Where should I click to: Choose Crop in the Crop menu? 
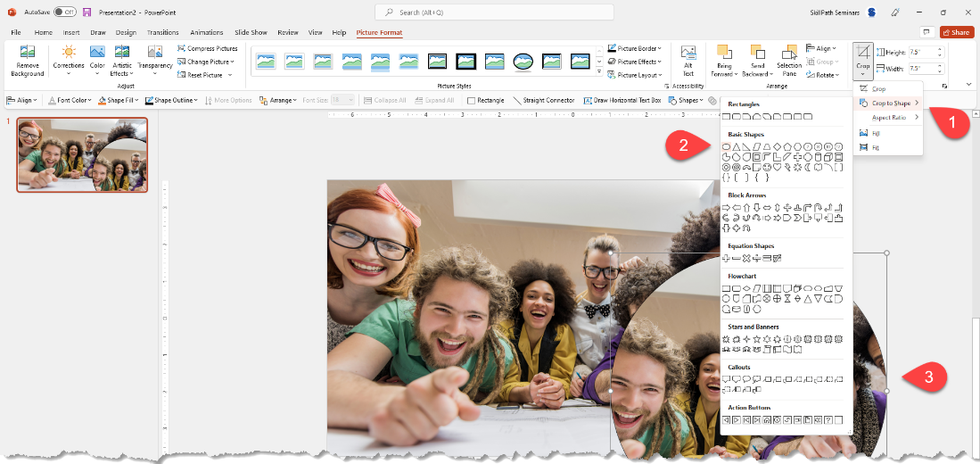coord(887,89)
